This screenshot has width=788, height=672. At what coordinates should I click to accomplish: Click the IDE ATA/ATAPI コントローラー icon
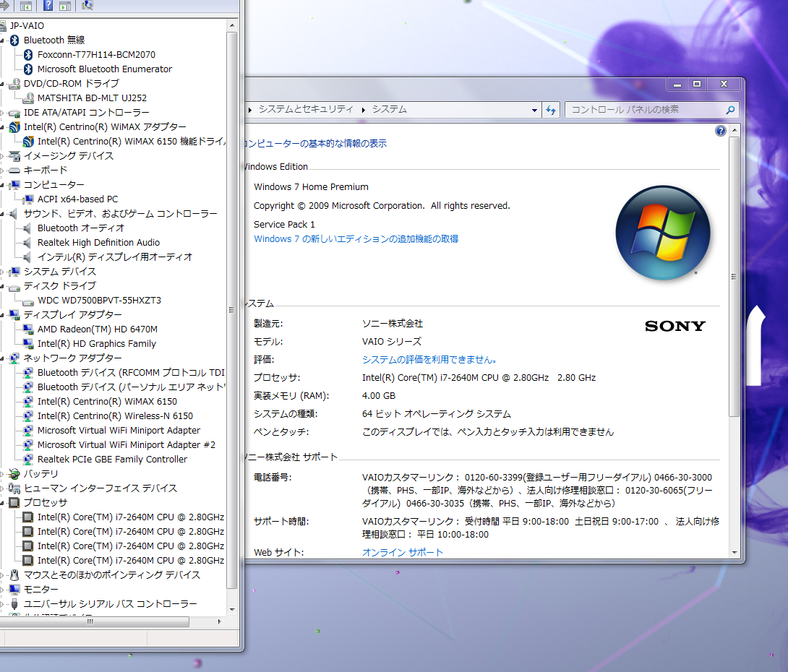(14, 113)
